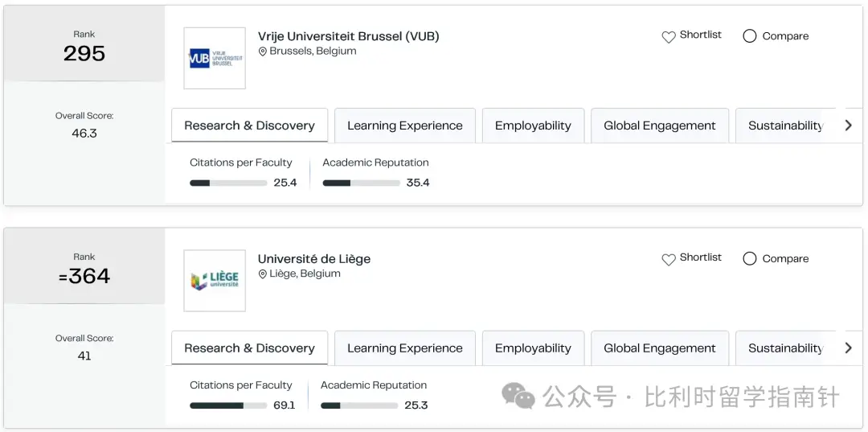This screenshot has height=432, width=868.
Task: Click Liège Academic Reputation bar 25.3
Action: point(359,406)
